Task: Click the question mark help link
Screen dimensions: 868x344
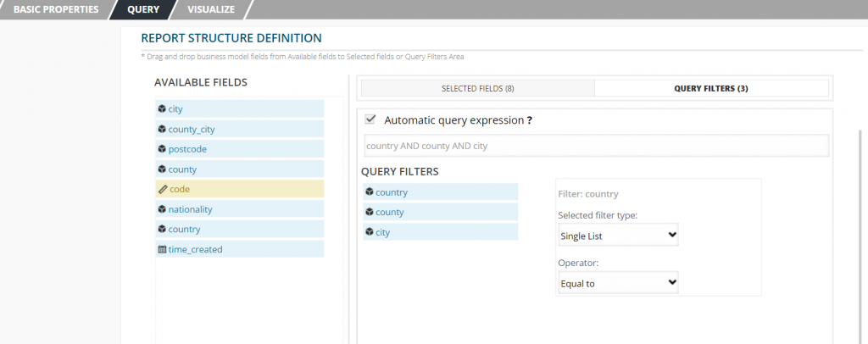Action: pos(529,120)
